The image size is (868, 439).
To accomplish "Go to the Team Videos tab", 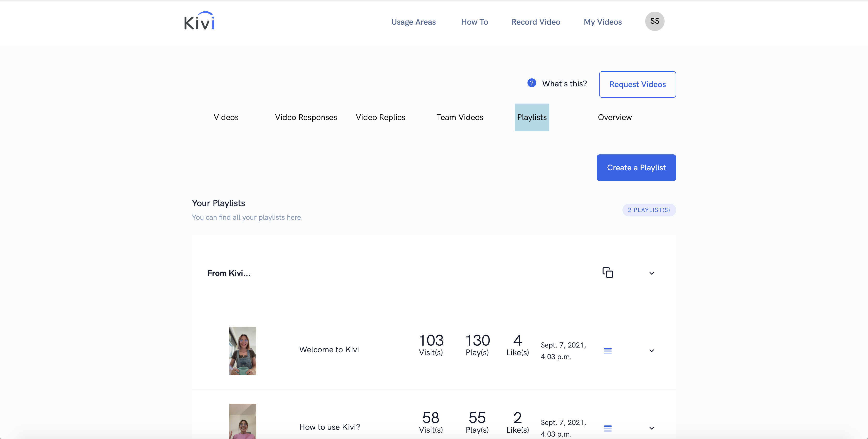I will point(460,117).
